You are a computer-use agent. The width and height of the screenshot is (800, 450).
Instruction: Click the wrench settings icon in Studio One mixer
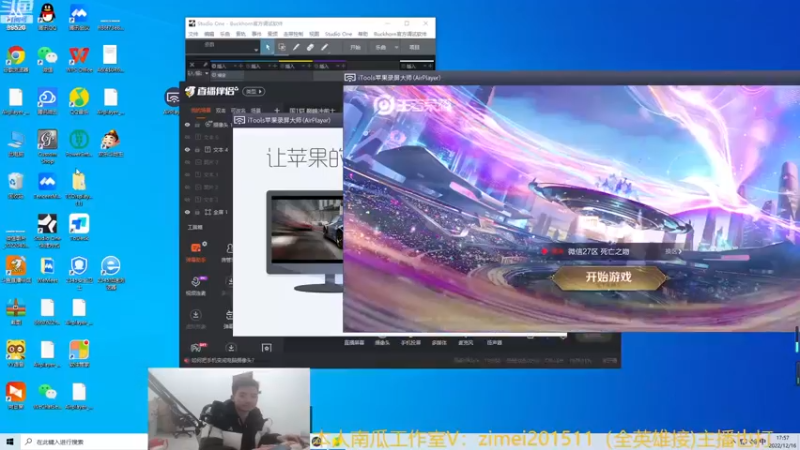pos(205,65)
